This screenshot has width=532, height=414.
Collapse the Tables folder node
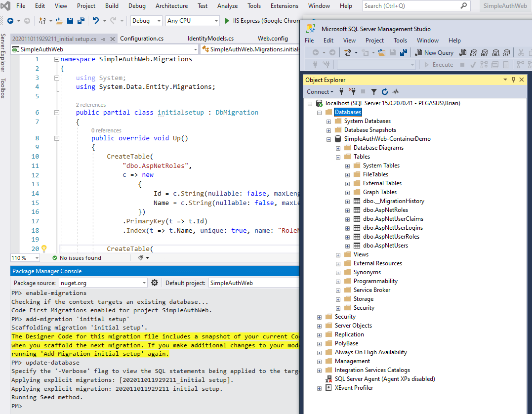click(338, 157)
